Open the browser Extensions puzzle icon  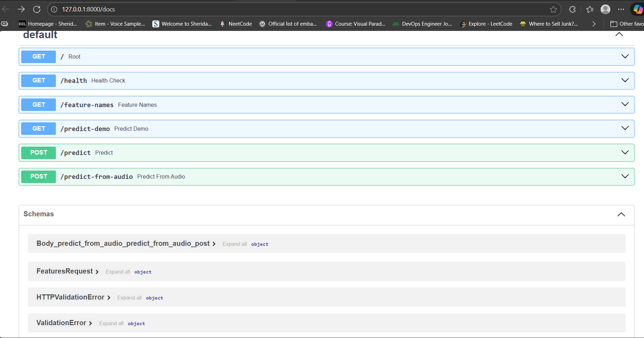573,9
